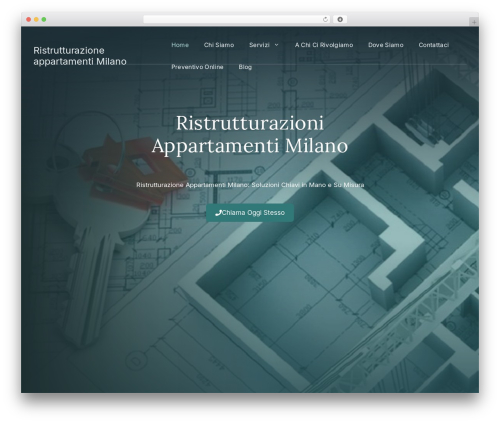Screen dimensions: 500x423
Task: Open Preventivo Online menu link
Action: pos(197,67)
